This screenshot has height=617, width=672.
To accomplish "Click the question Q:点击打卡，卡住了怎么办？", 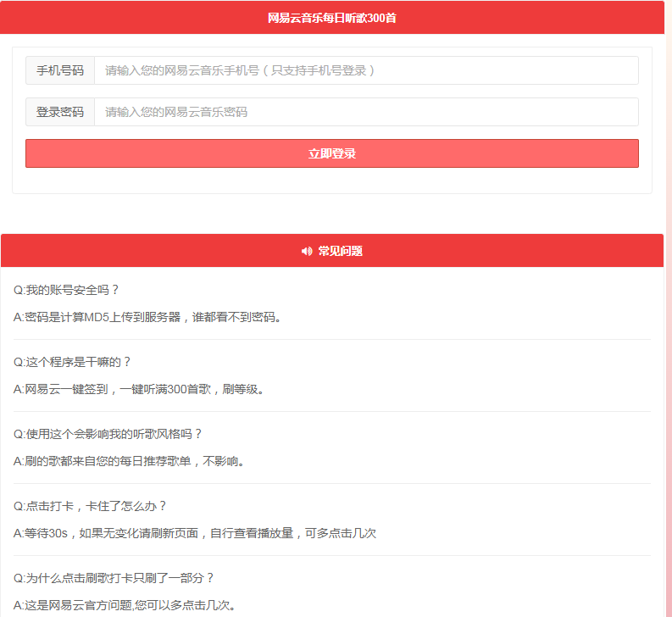I will point(90,506).
